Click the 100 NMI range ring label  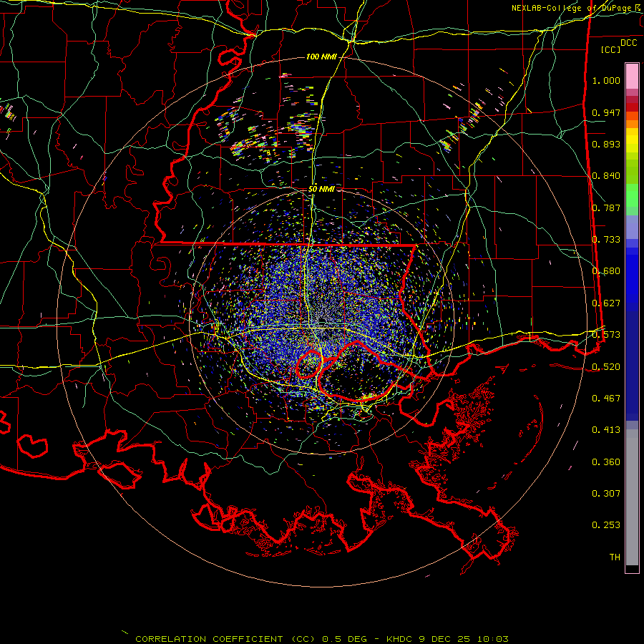coord(321,57)
